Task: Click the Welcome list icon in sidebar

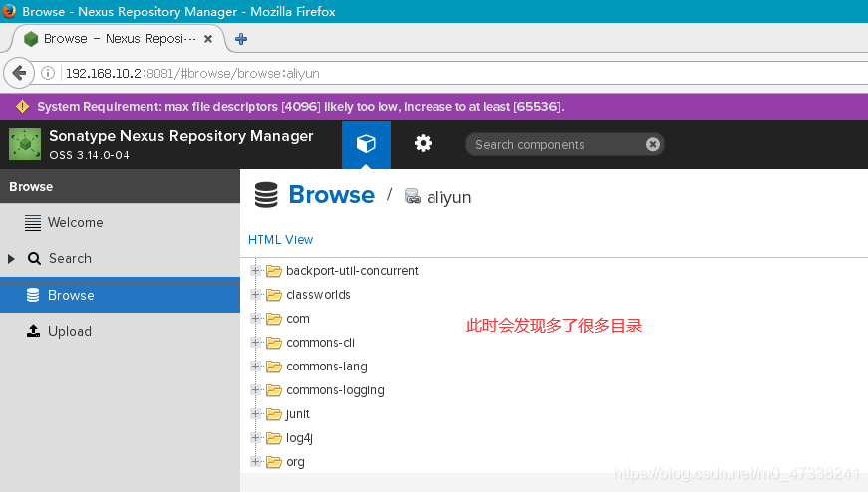Action: (x=33, y=222)
